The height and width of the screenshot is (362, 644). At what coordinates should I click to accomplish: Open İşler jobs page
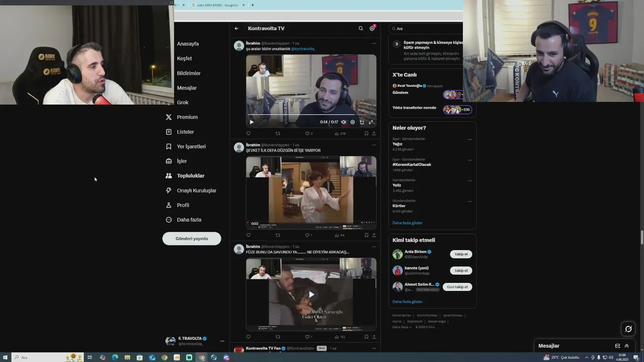click(x=176, y=161)
